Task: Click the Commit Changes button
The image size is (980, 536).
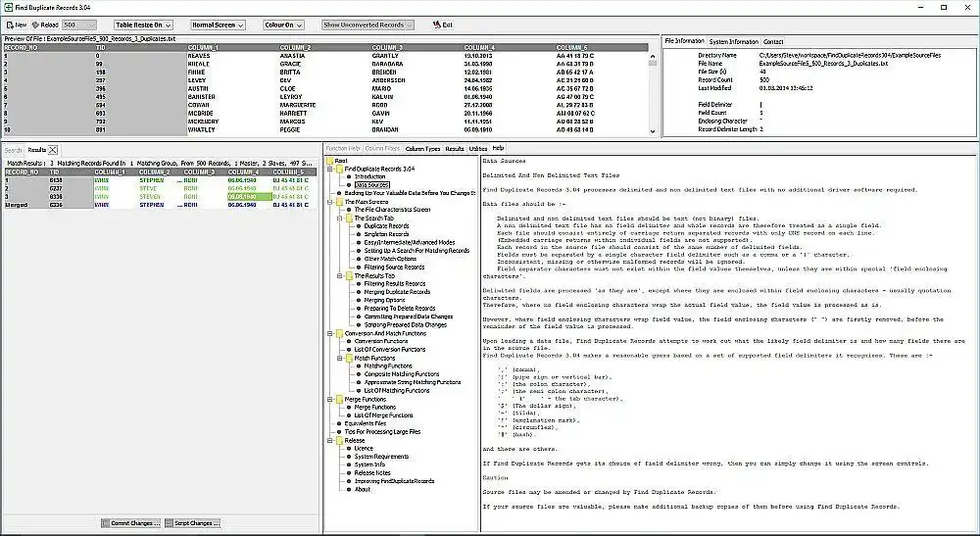Action: pyautogui.click(x=131, y=523)
